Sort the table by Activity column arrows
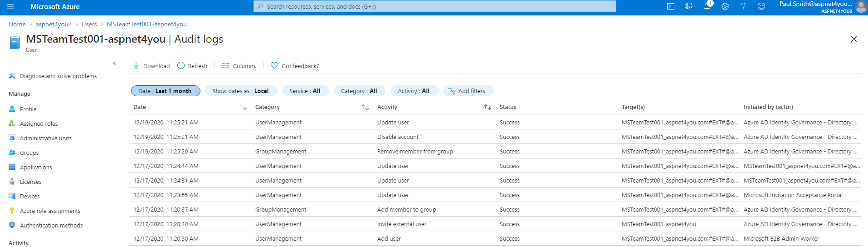The image size is (868, 247). click(488, 107)
